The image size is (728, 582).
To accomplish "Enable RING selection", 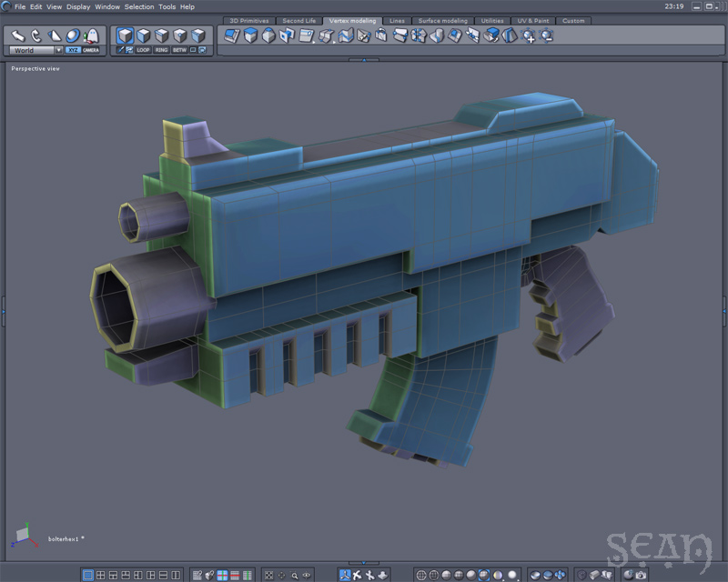I will click(161, 50).
